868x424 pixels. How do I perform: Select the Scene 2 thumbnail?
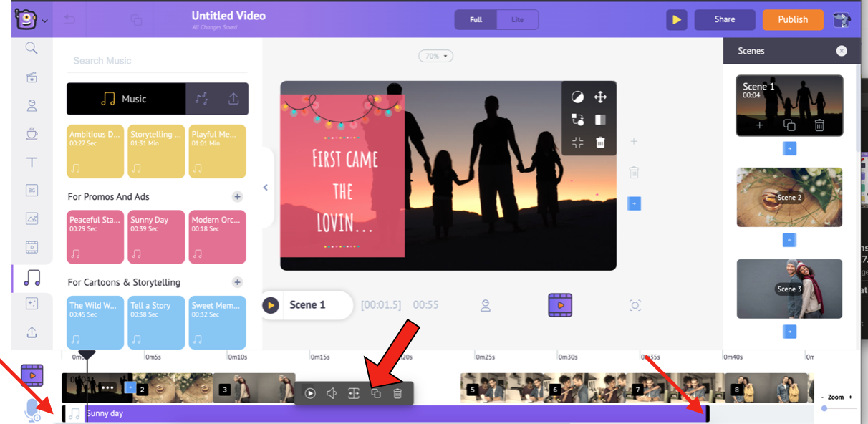click(789, 197)
